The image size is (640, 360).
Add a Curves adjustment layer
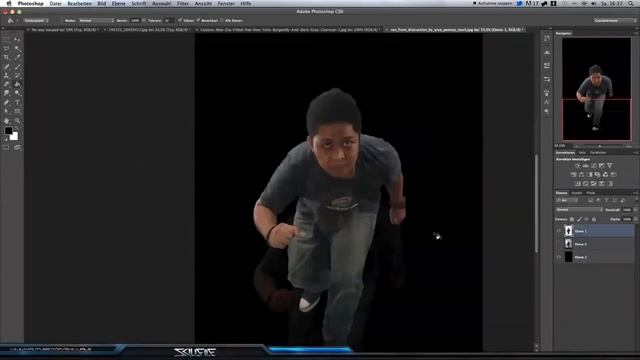point(593,166)
